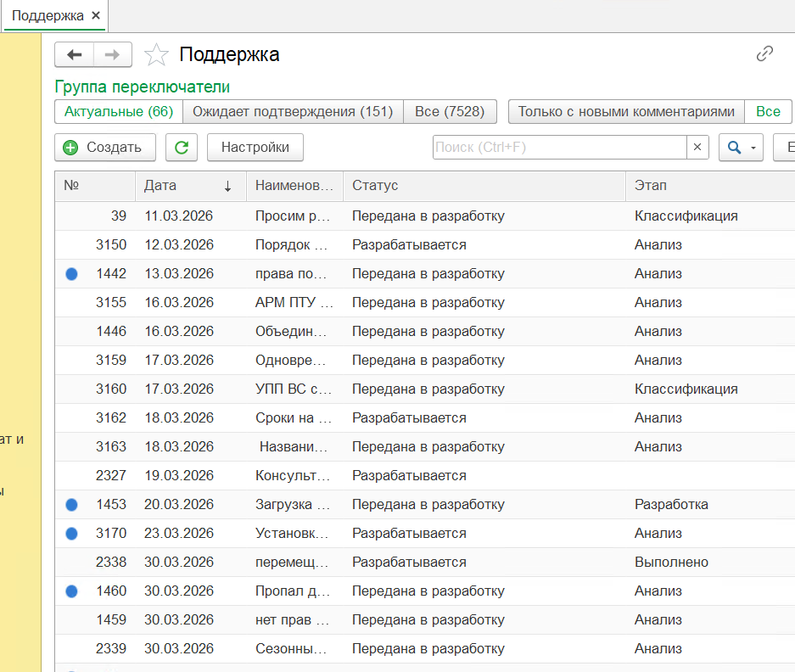The height and width of the screenshot is (672, 795).
Task: Click name cell 'Консульт…'
Action: [293, 476]
